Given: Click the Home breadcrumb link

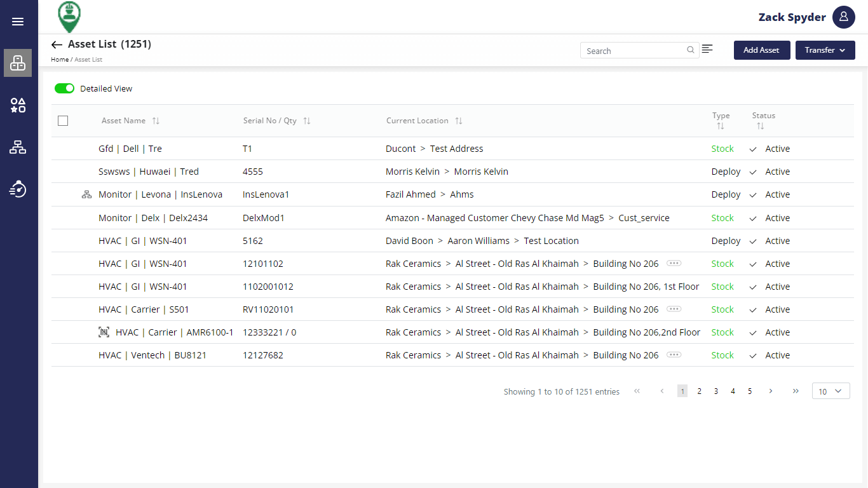Looking at the screenshot, I should click(x=60, y=60).
